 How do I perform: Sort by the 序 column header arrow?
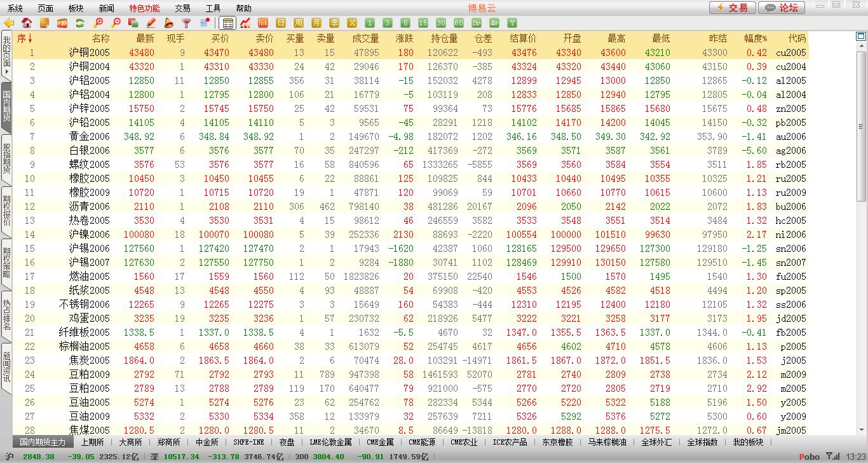click(x=29, y=38)
